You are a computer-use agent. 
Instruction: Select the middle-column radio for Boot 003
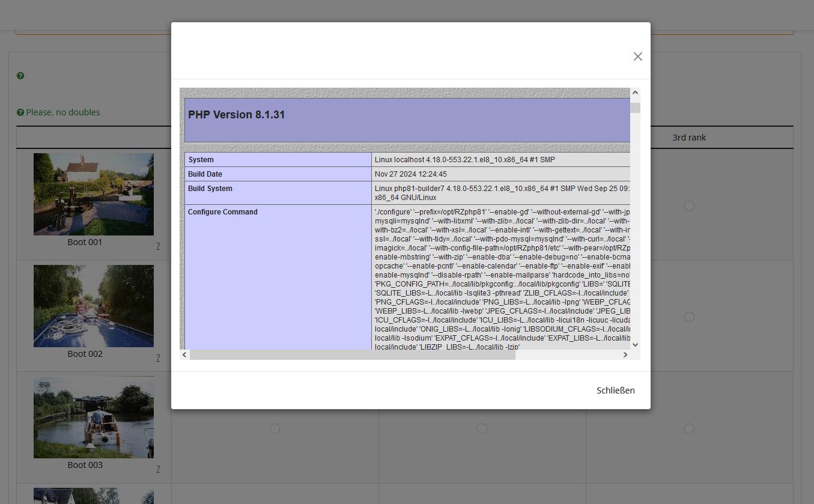482,428
